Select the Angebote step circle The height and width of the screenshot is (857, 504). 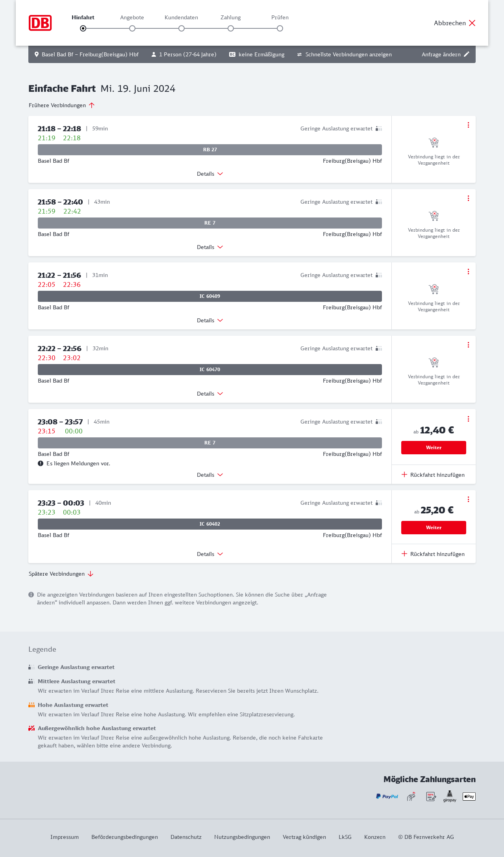[132, 28]
